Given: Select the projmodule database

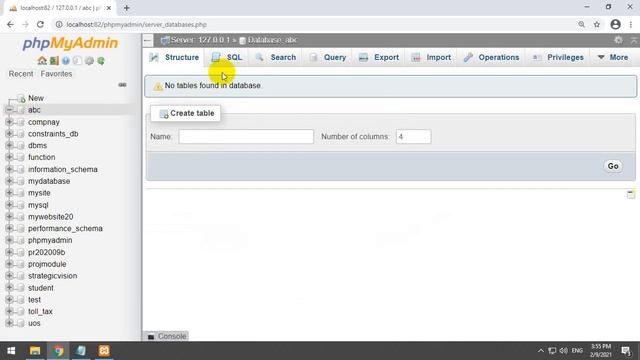Looking at the screenshot, I should 47,264.
